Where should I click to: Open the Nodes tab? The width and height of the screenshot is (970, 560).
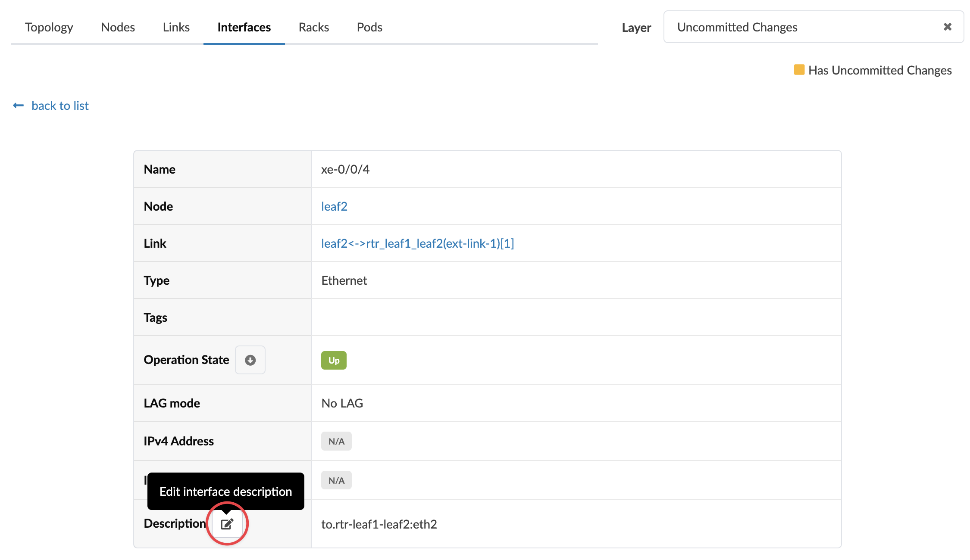point(118,27)
